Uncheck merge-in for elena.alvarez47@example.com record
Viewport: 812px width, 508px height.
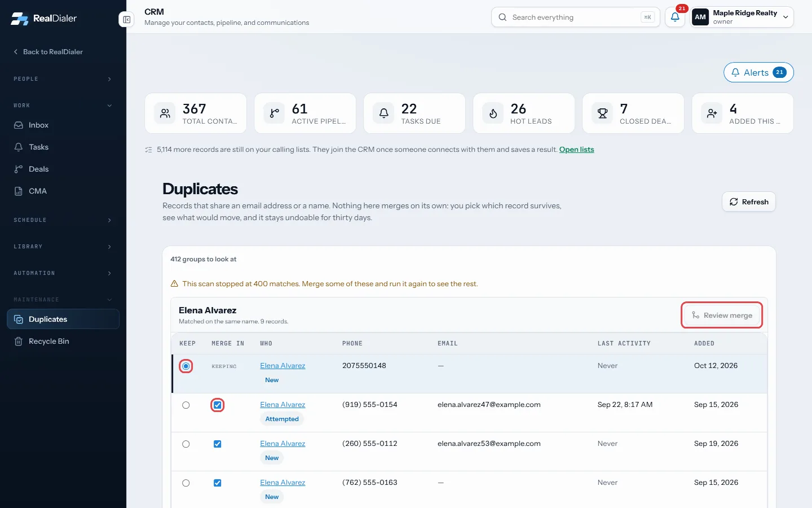218,405
